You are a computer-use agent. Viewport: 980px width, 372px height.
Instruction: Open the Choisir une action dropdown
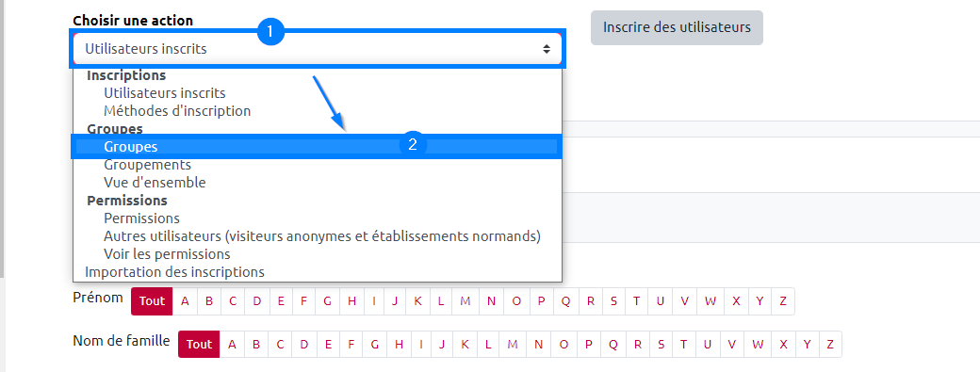click(318, 48)
